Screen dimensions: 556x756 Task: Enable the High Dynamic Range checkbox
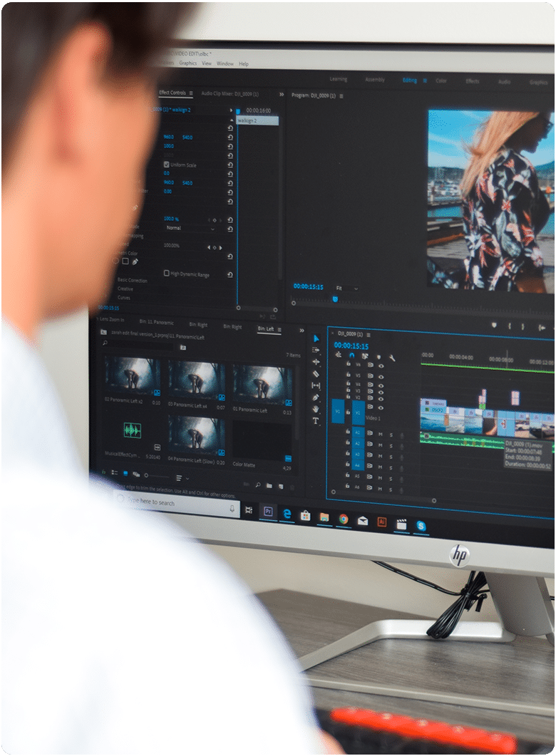pyautogui.click(x=166, y=273)
